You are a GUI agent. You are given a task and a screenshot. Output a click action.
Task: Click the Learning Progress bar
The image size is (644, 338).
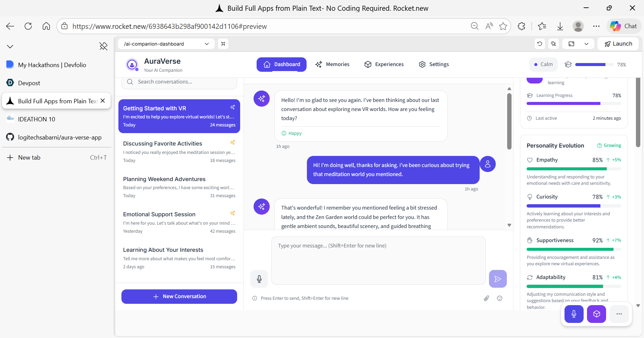(574, 104)
